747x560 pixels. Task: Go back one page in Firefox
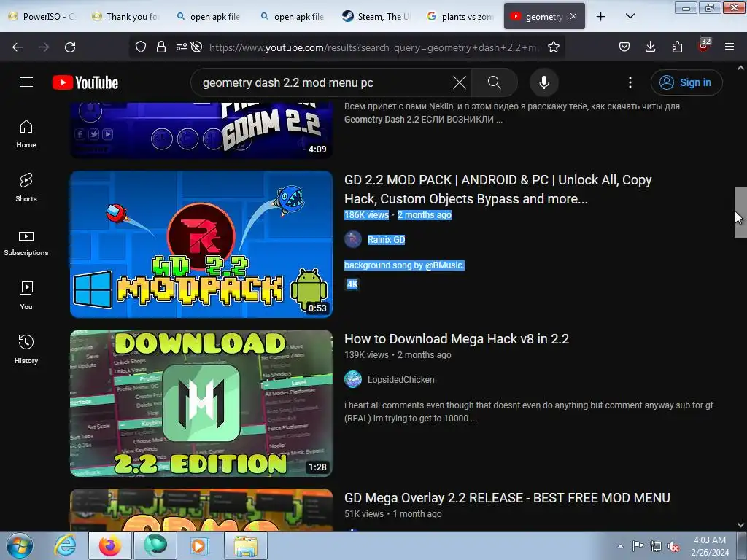click(18, 47)
